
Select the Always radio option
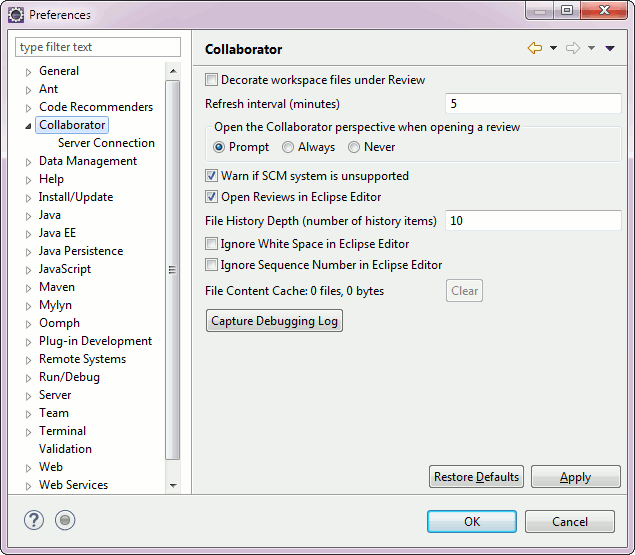[288, 147]
